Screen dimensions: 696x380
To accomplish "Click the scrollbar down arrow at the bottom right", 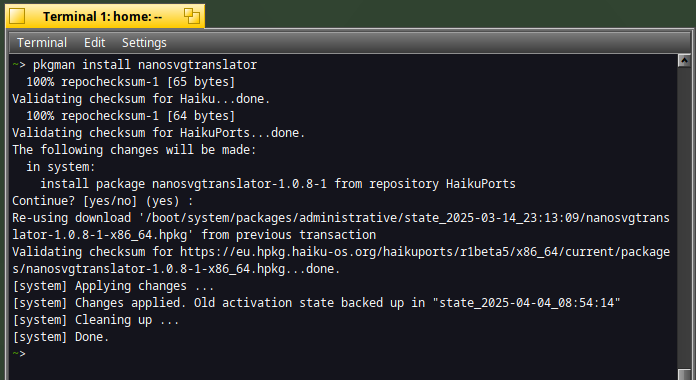I will [684, 374].
